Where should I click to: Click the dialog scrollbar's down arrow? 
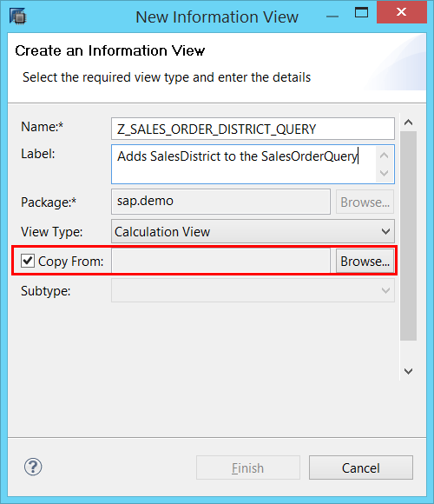pyautogui.click(x=408, y=371)
